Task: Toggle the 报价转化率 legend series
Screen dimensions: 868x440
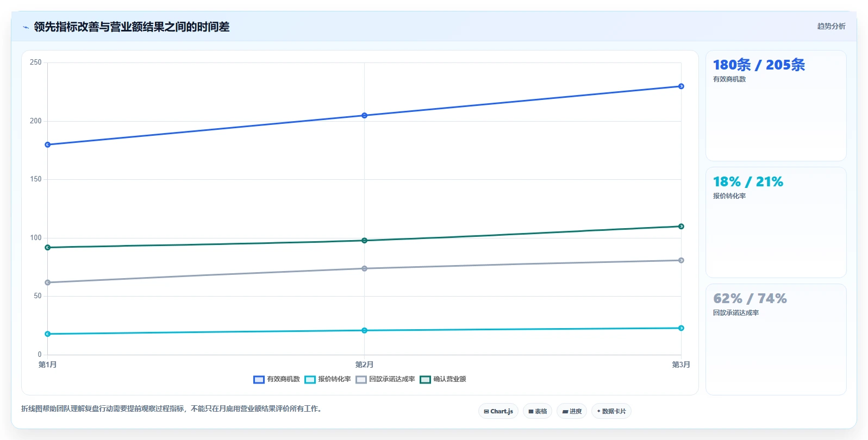Action: click(328, 379)
